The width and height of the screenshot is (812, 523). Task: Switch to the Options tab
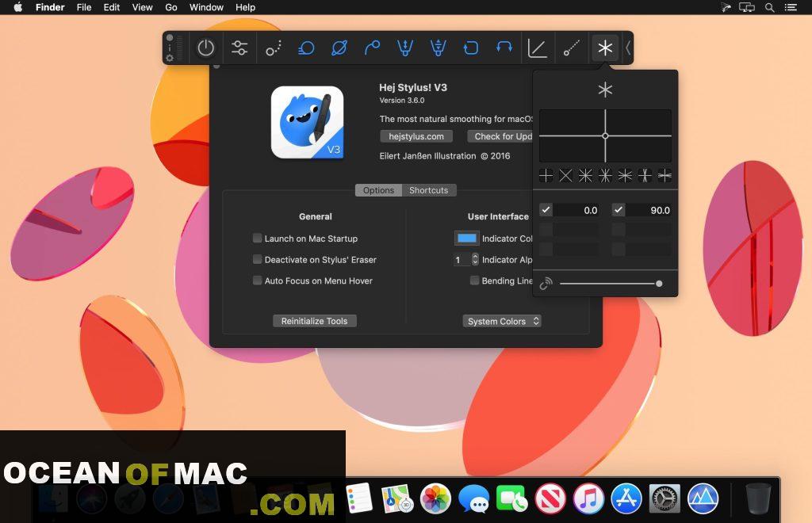coord(378,190)
